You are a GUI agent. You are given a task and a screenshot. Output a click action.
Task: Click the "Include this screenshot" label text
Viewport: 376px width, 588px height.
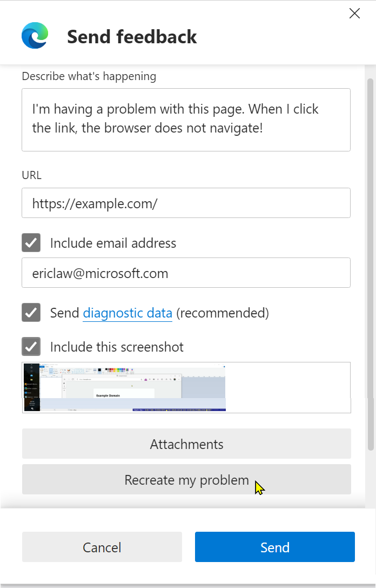coord(117,346)
